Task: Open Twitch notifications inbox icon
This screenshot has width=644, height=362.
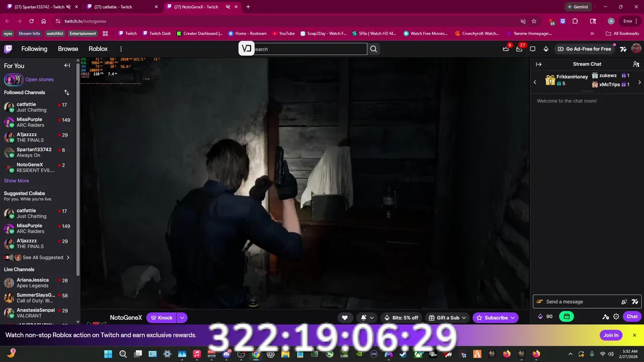Action: coord(506,49)
